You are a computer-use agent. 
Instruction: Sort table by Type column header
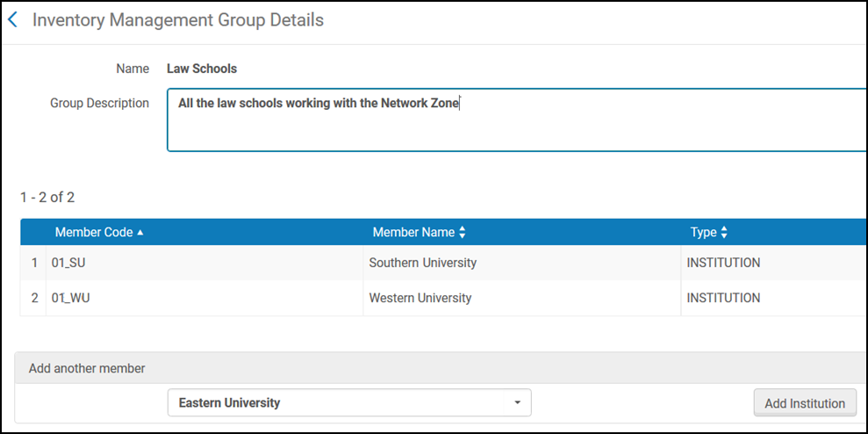[703, 233]
